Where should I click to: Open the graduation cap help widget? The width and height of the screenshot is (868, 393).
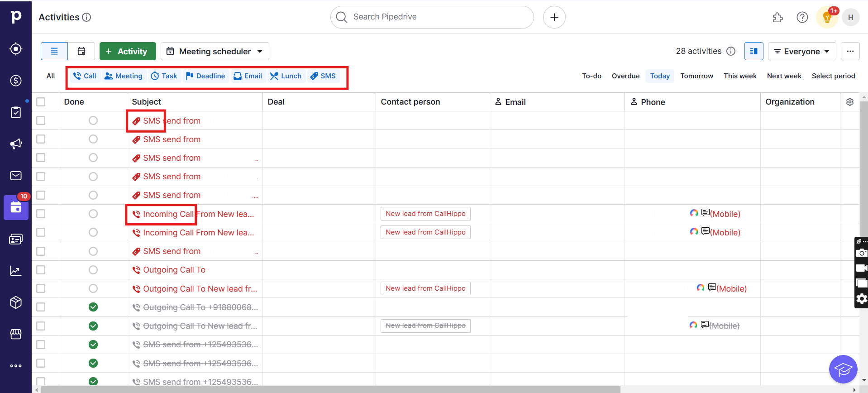click(x=843, y=369)
